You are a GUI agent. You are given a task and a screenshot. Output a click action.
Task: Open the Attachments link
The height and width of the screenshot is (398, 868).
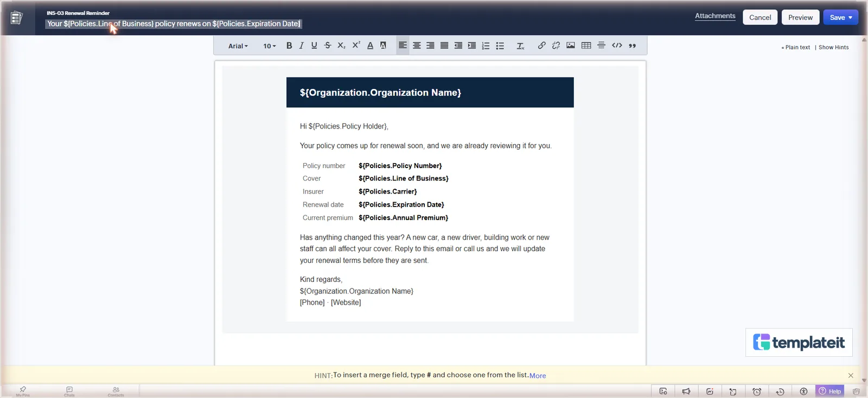pos(715,16)
